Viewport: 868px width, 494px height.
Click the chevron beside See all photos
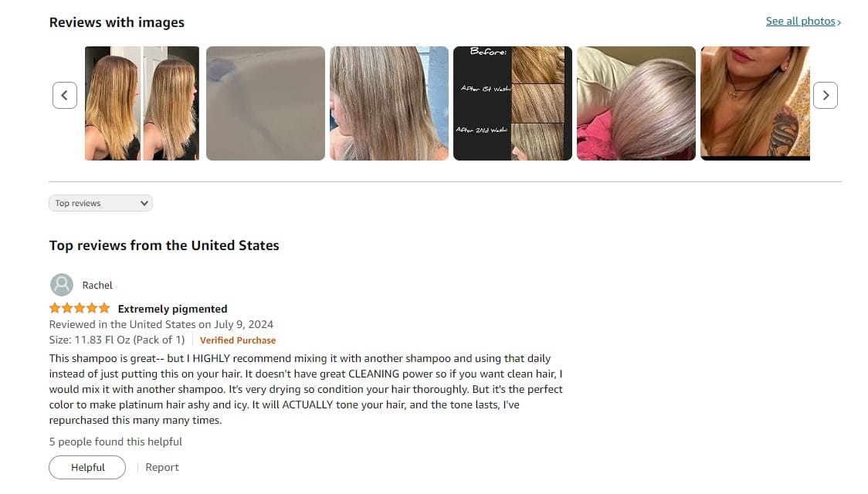[x=839, y=22]
